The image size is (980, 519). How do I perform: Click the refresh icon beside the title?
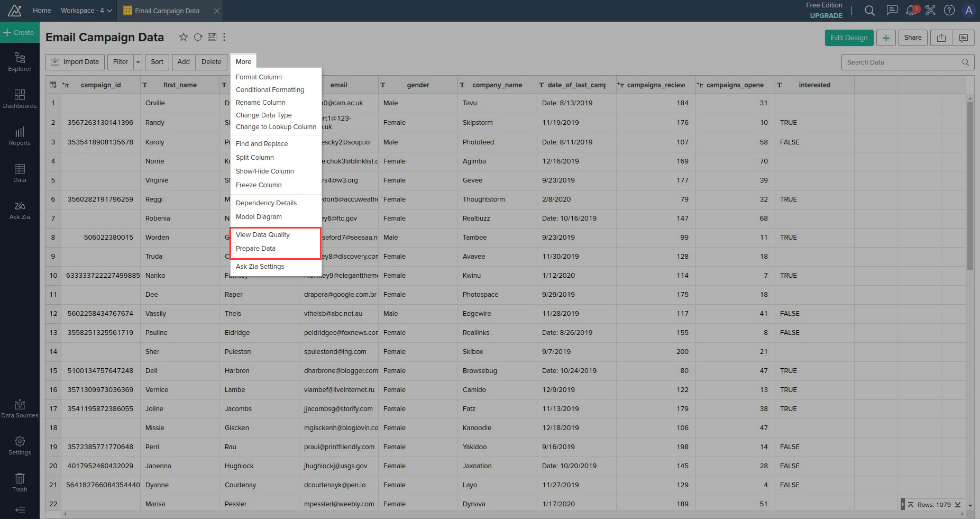point(198,37)
